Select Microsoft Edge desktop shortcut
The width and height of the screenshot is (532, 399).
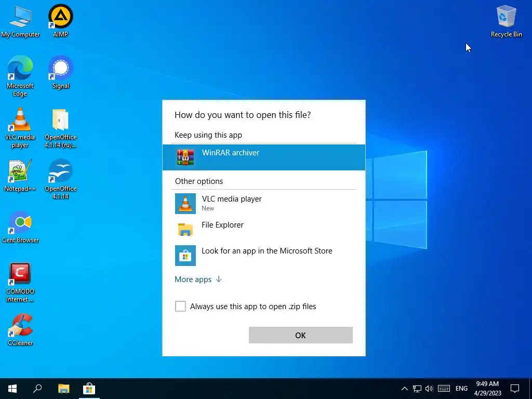coord(20,76)
